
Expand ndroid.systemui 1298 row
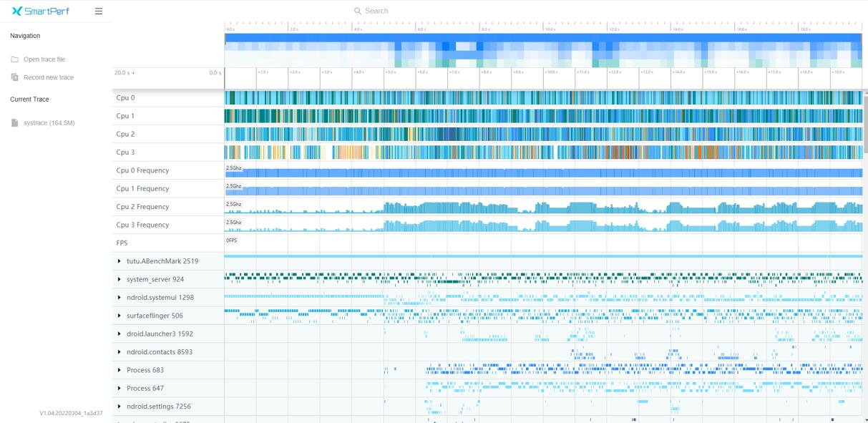click(120, 298)
